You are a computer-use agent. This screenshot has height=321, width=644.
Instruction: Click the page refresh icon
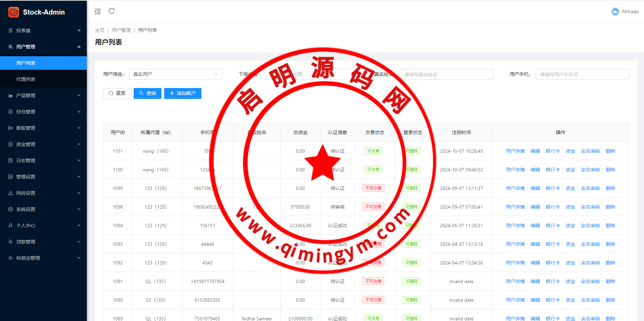(x=112, y=11)
